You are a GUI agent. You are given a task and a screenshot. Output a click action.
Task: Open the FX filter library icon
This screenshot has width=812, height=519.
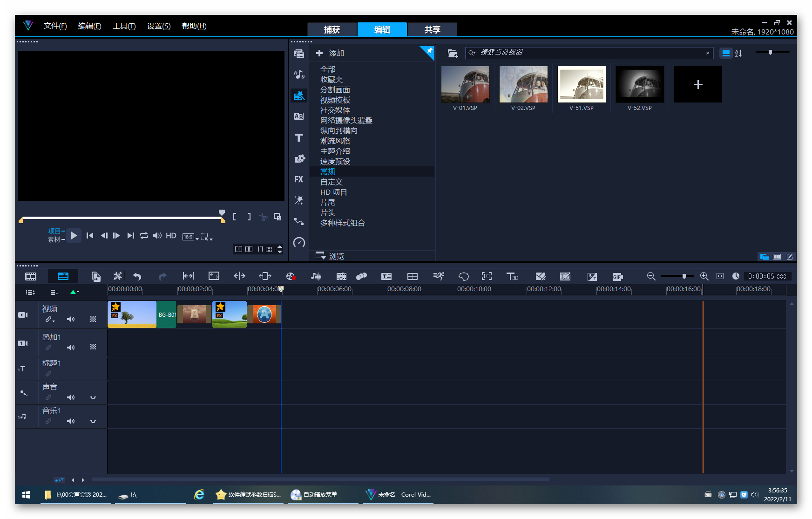[299, 179]
